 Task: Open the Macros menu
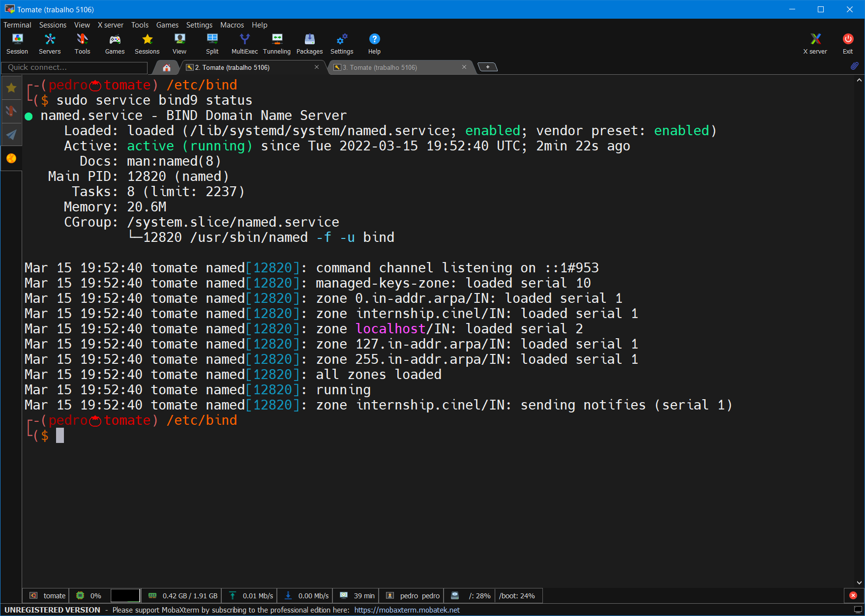232,25
